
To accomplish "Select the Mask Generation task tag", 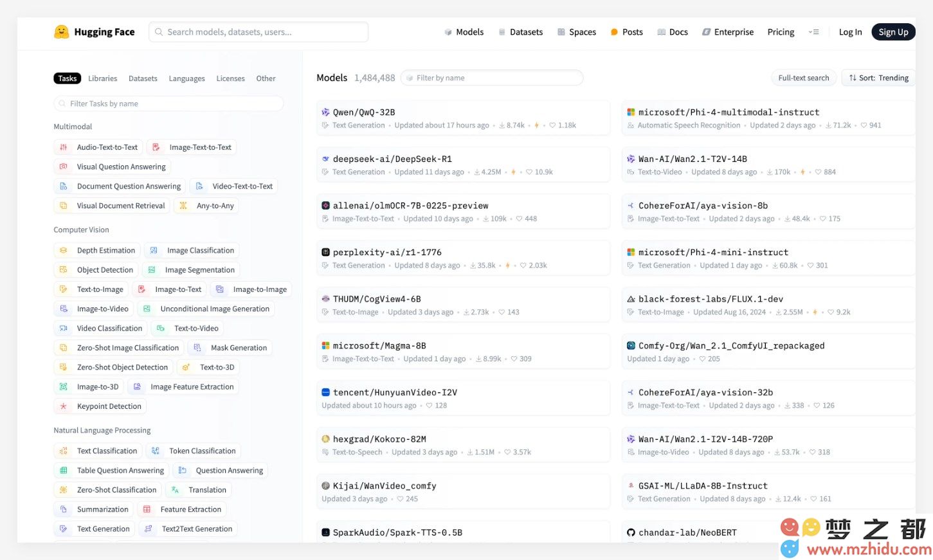I will [x=230, y=348].
